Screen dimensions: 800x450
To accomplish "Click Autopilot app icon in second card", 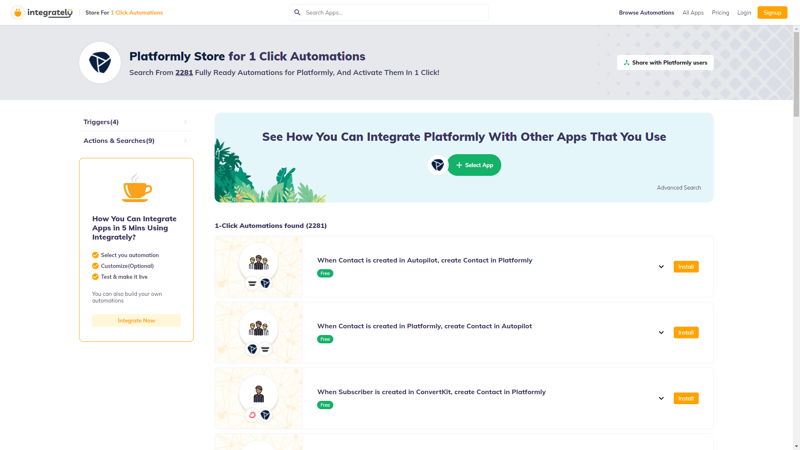I will pos(265,349).
